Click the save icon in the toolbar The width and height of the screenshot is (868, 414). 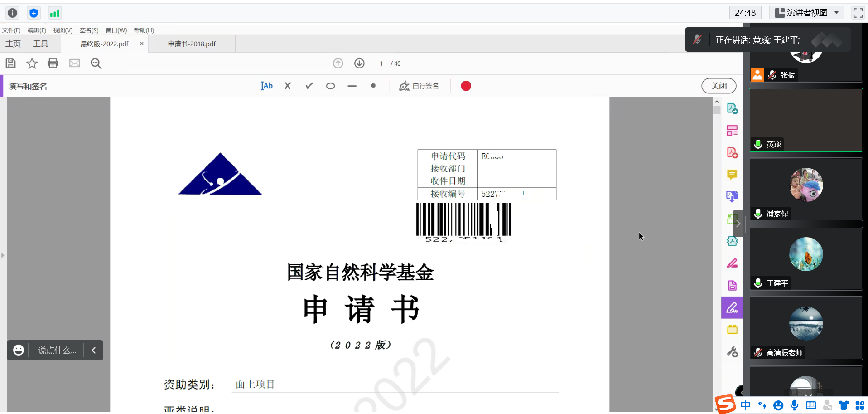point(11,63)
